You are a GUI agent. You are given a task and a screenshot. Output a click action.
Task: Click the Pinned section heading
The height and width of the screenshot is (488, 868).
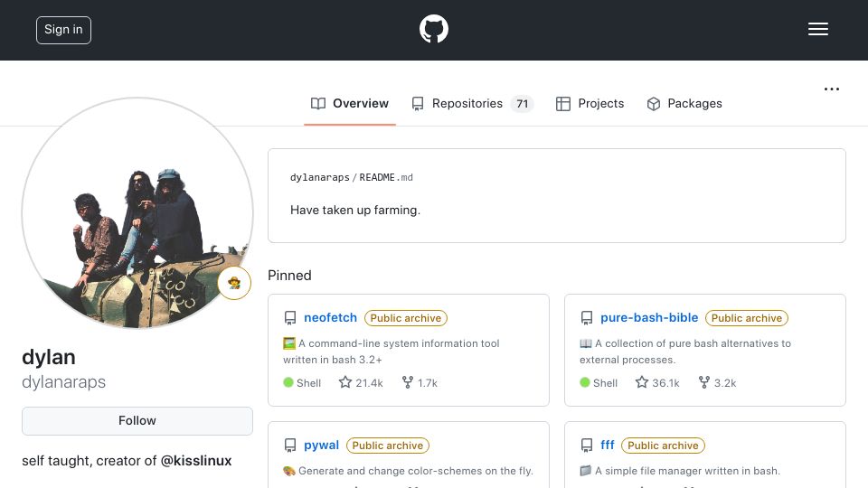289,276
